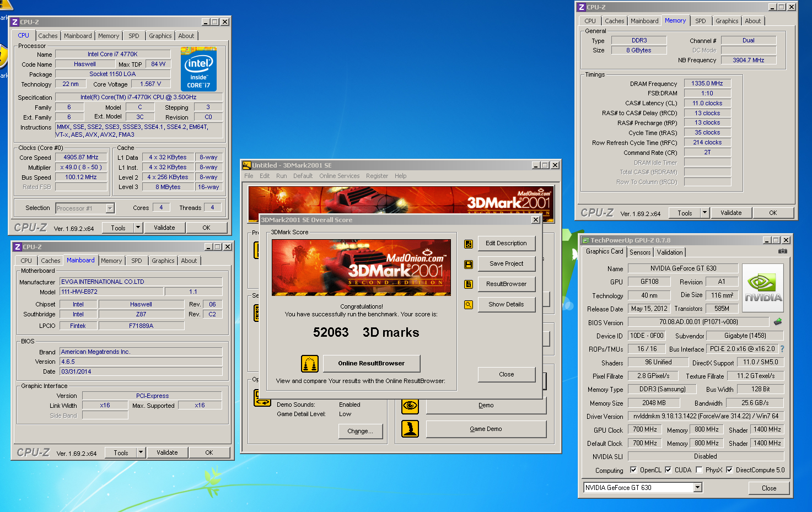Click the Intel Core i7 4770K name field
The width and height of the screenshot is (812, 512).
pos(112,54)
